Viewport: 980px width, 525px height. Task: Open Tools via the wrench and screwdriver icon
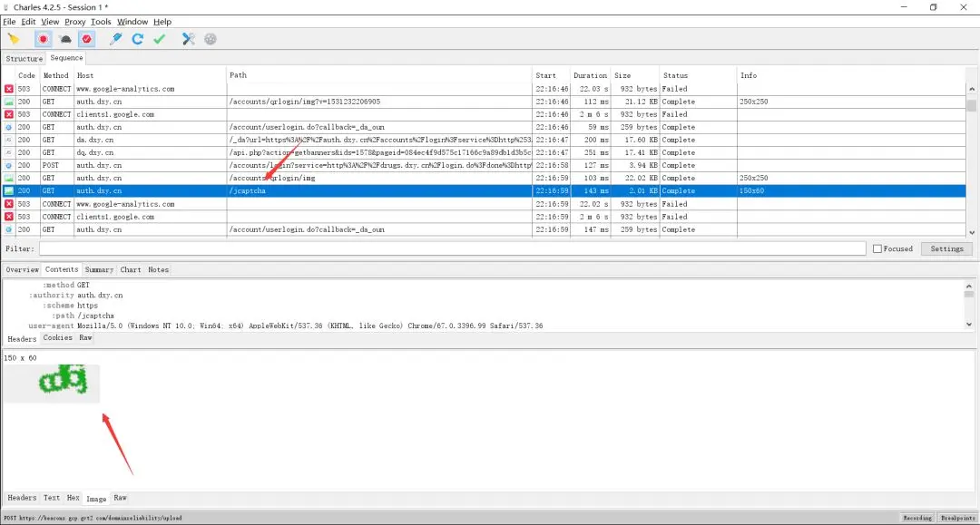pyautogui.click(x=188, y=39)
